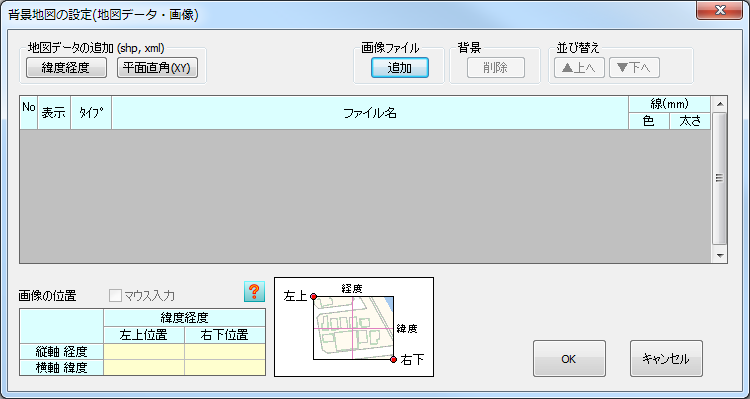Click the upper-left red marker in map diagram
750x399 pixels.
tap(314, 297)
